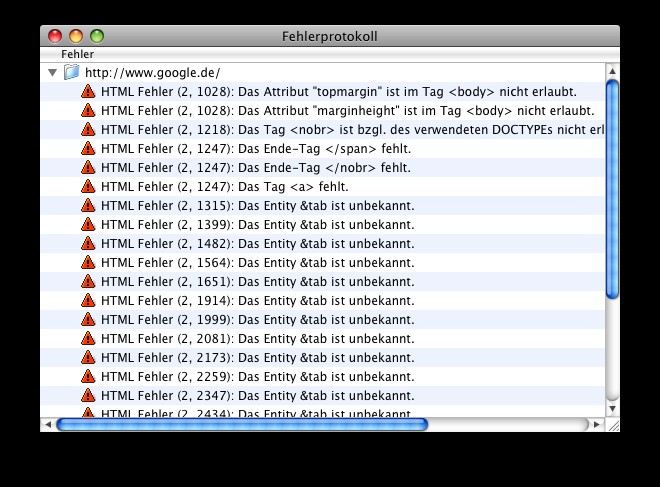Click warning icon of missing </span> error
This screenshot has width=660, height=487.
88,149
